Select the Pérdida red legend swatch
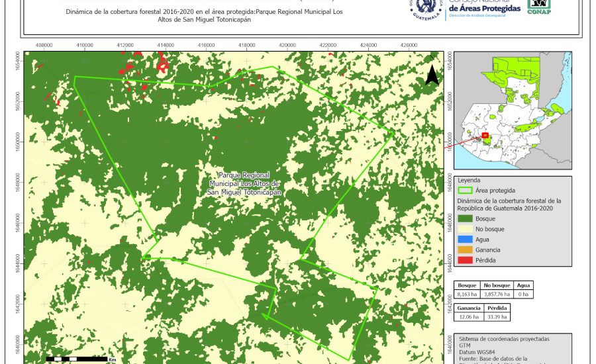Screen dimensions: 596x364 pyautogui.click(x=465, y=261)
